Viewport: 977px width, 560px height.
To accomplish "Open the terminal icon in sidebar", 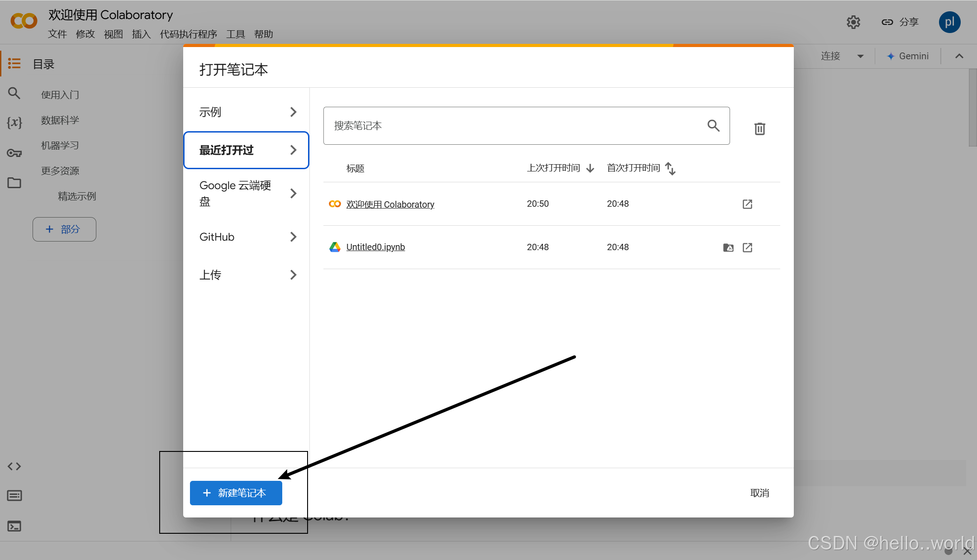I will (14, 526).
